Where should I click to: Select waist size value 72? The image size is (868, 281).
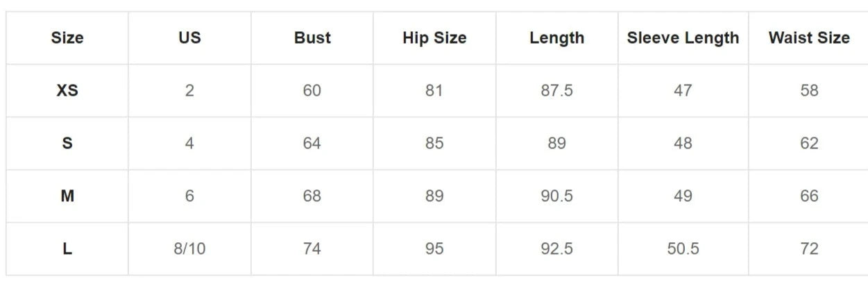pyautogui.click(x=809, y=249)
